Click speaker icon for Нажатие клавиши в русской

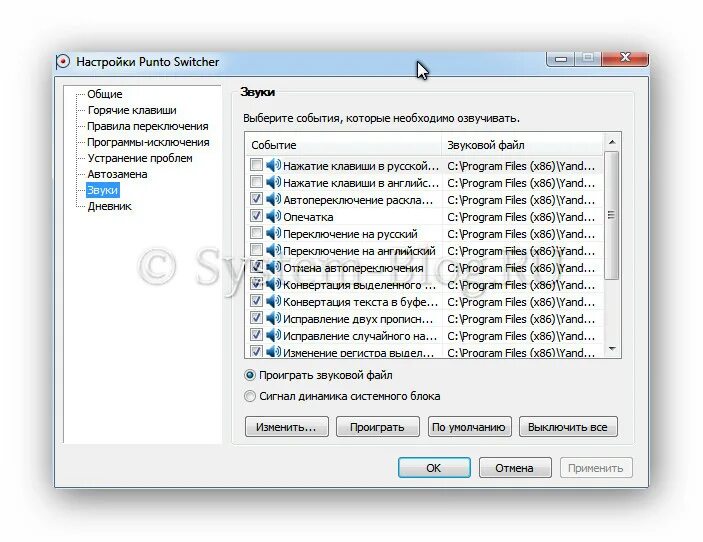click(273, 166)
